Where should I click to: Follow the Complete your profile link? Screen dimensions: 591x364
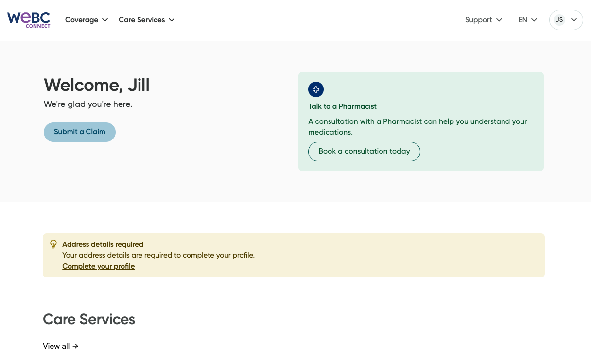(99, 266)
